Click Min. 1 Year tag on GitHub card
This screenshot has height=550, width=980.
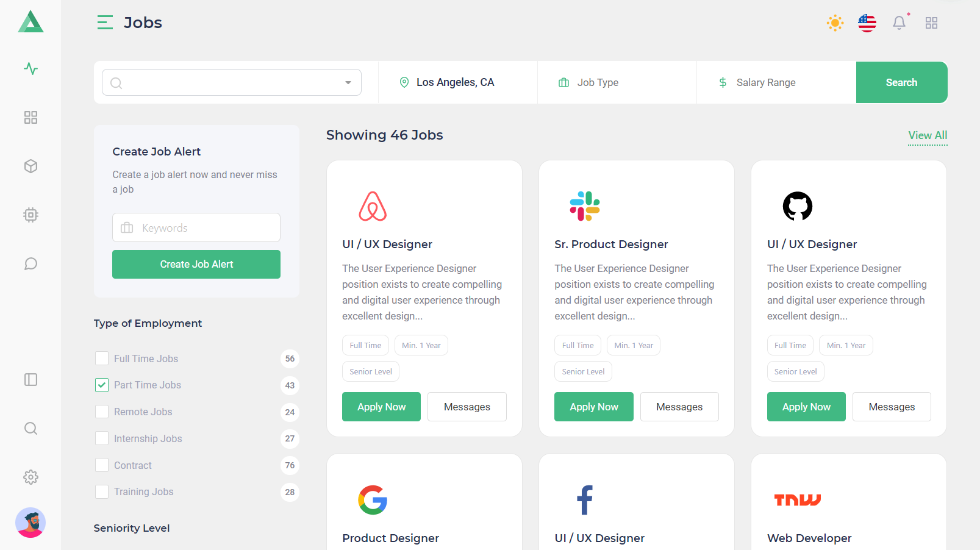point(846,345)
